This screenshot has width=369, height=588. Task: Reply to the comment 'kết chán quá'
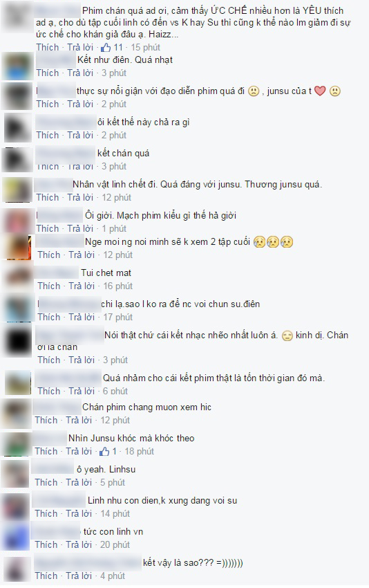coord(81,166)
